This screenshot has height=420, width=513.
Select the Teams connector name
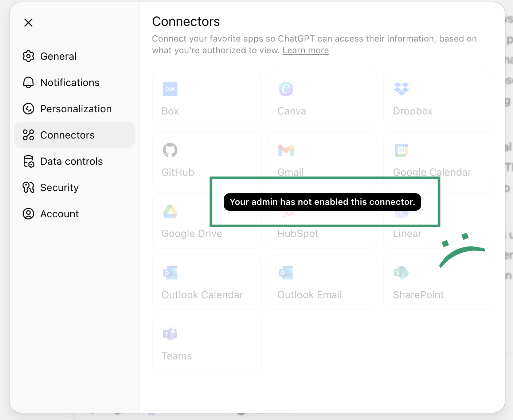[x=177, y=356]
